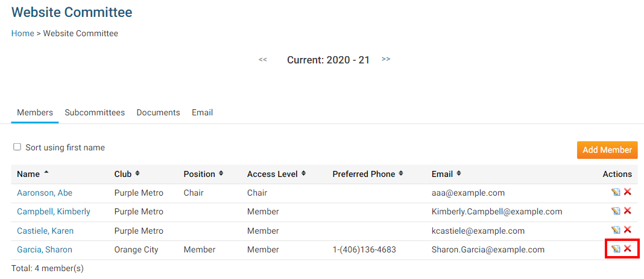This screenshot has height=279, width=644.
Task: Open edit icon for Karen Castiele
Action: coord(616,230)
